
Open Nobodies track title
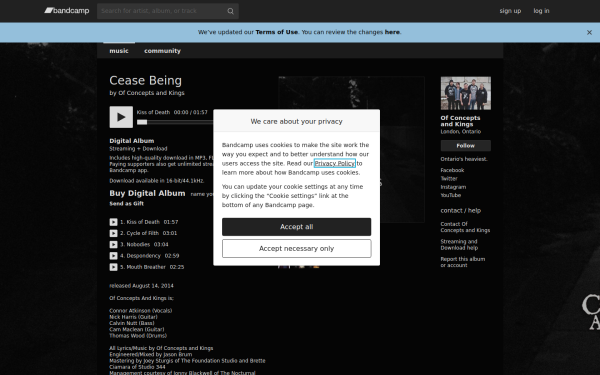[x=138, y=245]
